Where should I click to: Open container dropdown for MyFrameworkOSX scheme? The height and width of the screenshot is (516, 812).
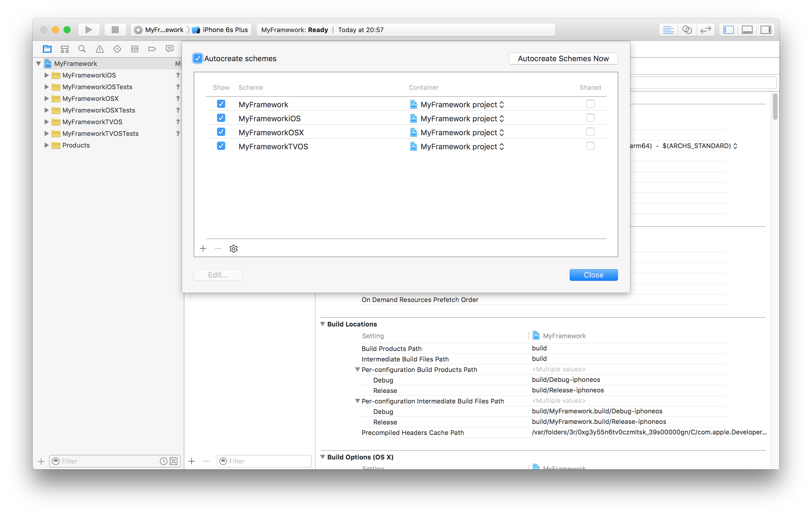tap(457, 132)
